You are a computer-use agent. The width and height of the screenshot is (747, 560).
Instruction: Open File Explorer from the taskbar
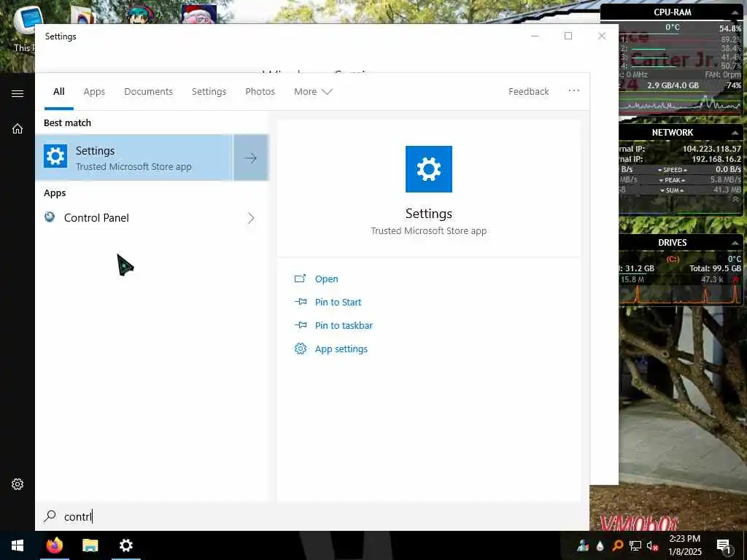point(90,545)
